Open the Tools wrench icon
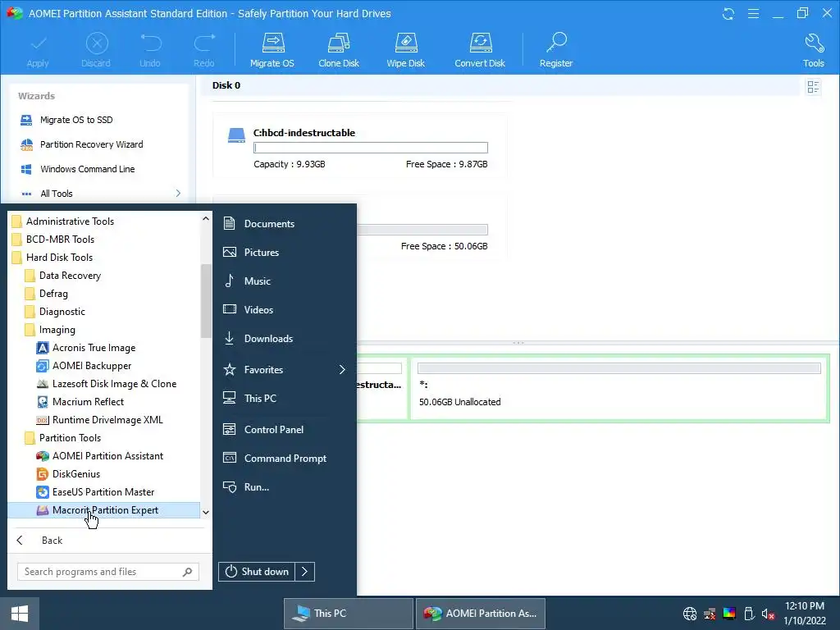This screenshot has width=840, height=630. coord(813,43)
